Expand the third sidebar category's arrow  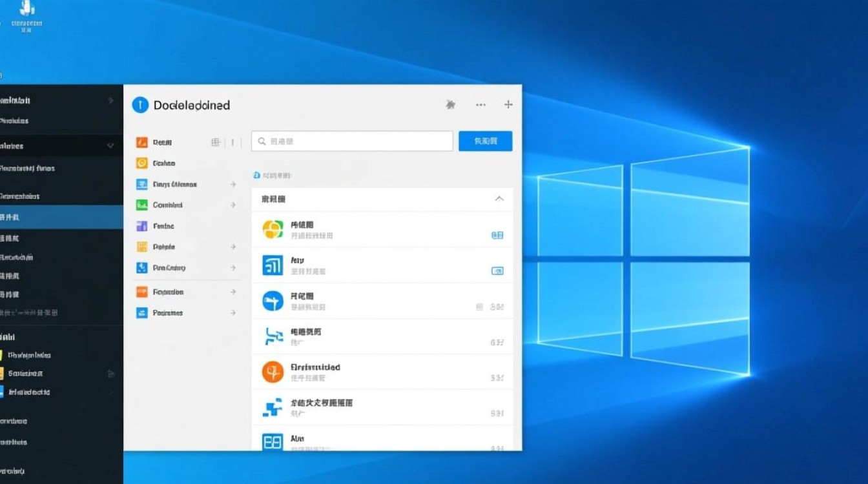(232, 184)
